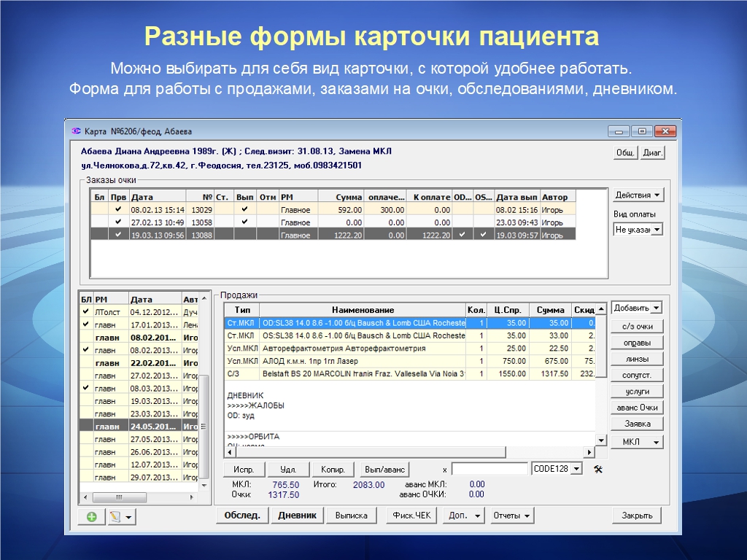Click the Закрыть button
747x560 pixels.
click(x=636, y=516)
